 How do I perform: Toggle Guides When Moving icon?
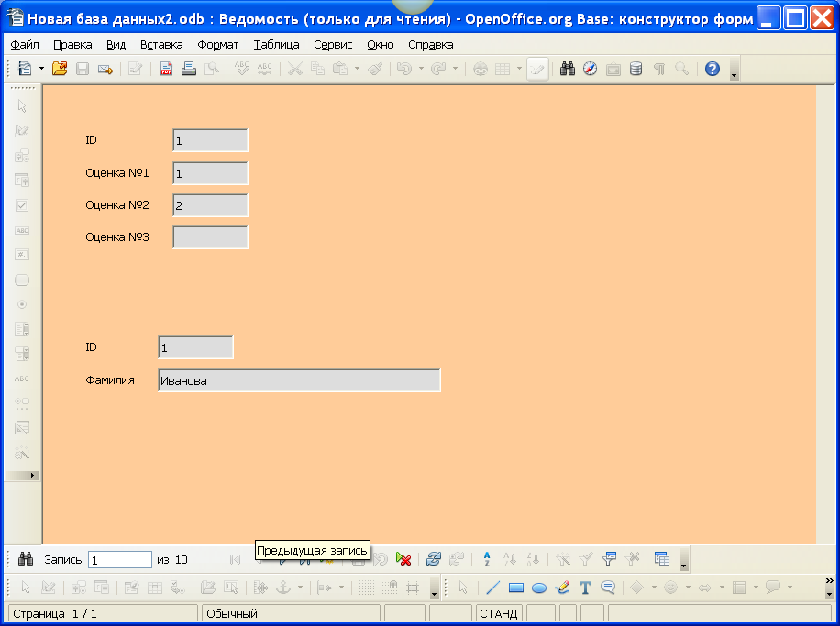point(413,588)
